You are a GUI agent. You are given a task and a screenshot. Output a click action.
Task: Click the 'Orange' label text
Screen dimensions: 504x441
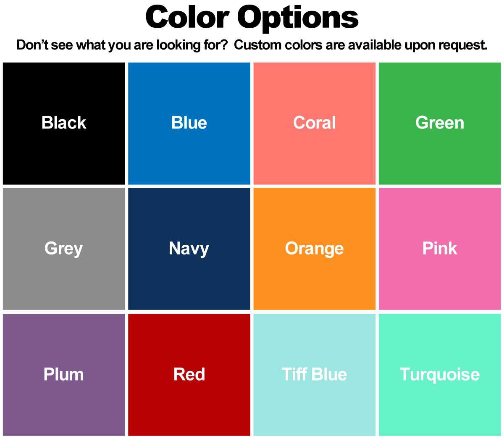(x=315, y=248)
